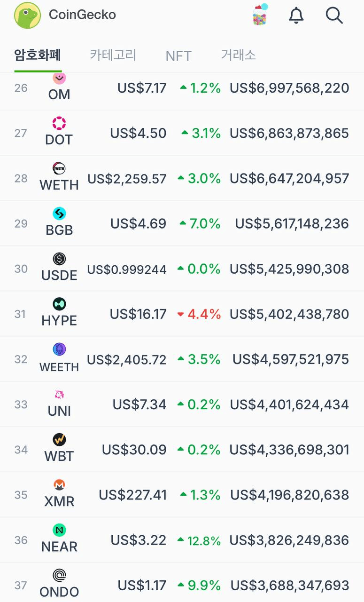This screenshot has height=602, width=364.
Task: Tap the candy jar rewards icon
Action: (260, 15)
